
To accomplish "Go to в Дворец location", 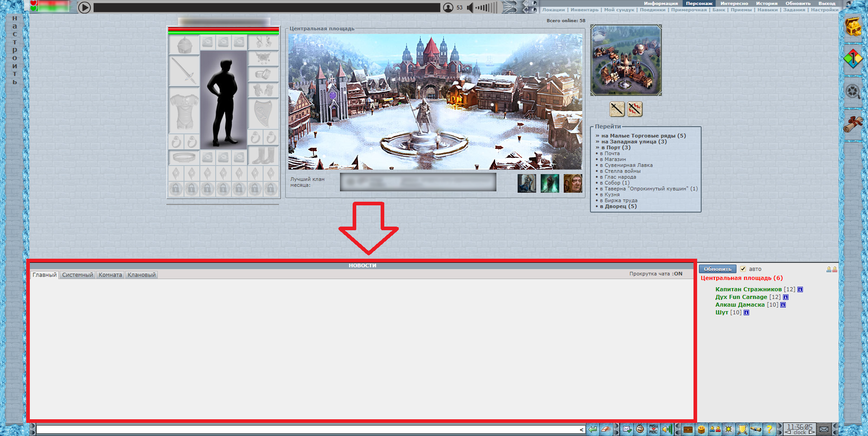I will click(x=618, y=206).
